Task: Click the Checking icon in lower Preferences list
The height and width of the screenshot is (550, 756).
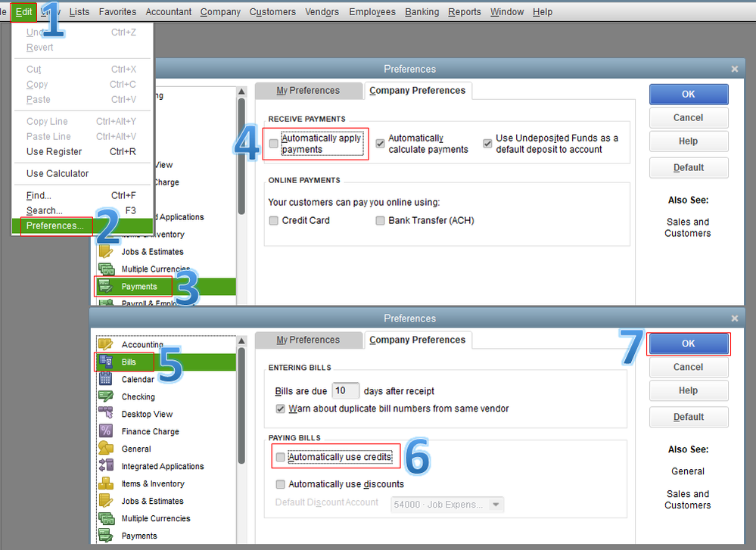Action: click(106, 396)
